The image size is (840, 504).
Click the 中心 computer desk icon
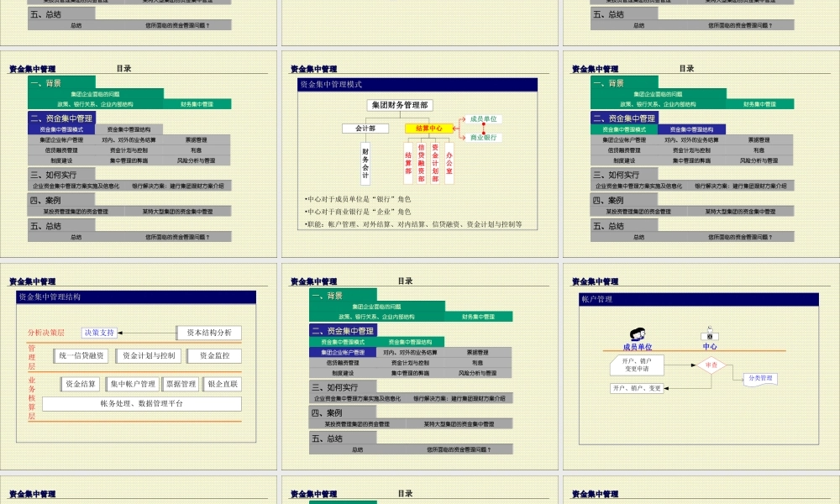tap(710, 333)
